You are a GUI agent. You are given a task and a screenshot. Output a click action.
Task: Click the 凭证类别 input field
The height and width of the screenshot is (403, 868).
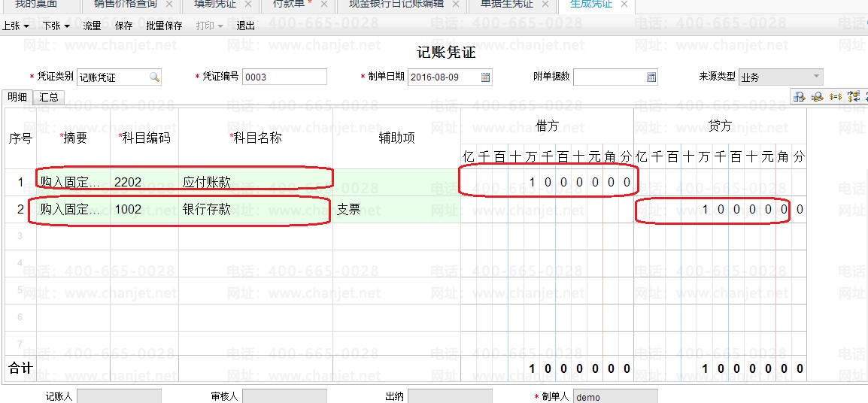click(x=119, y=77)
